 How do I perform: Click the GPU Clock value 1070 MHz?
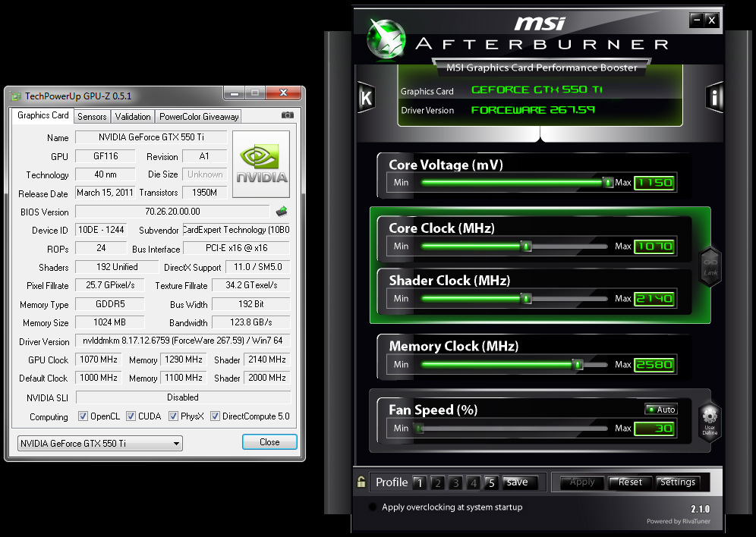click(x=99, y=360)
